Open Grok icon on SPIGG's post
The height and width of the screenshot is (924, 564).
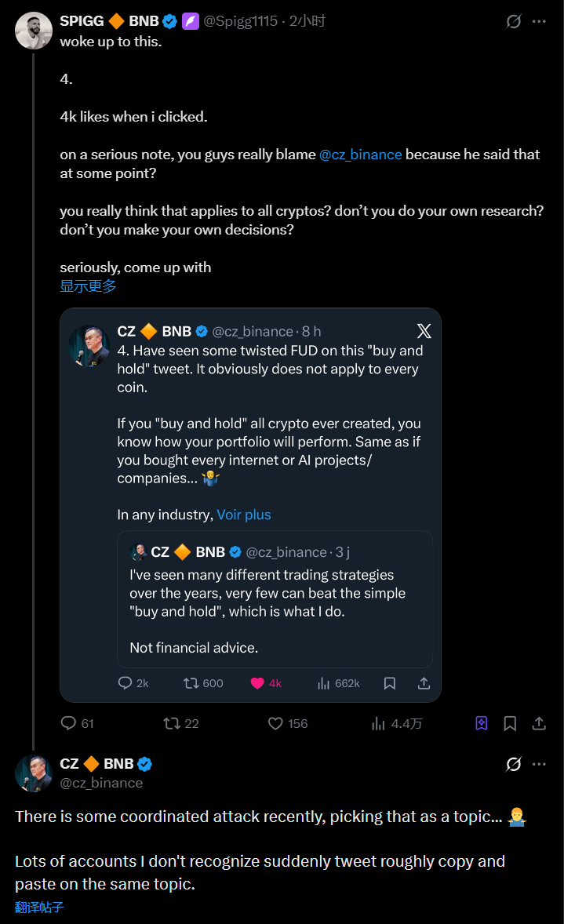tap(514, 21)
